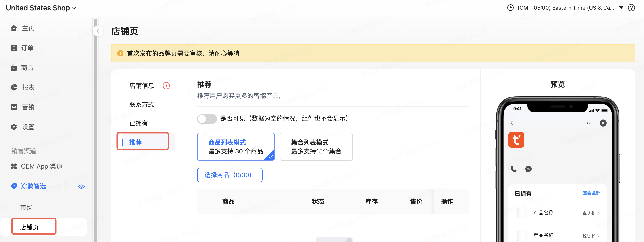Collapse the sidebar with the arrow handle
The height and width of the screenshot is (242, 644).
pos(98,31)
